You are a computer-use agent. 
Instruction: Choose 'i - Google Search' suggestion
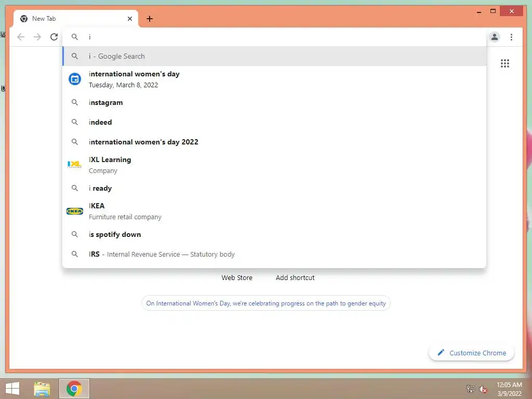[274, 56]
